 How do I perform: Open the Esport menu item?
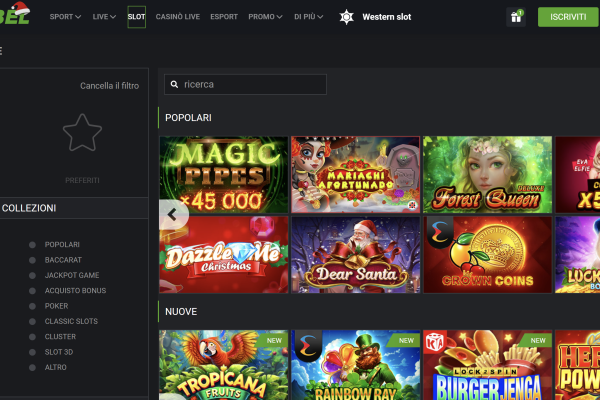coord(224,17)
